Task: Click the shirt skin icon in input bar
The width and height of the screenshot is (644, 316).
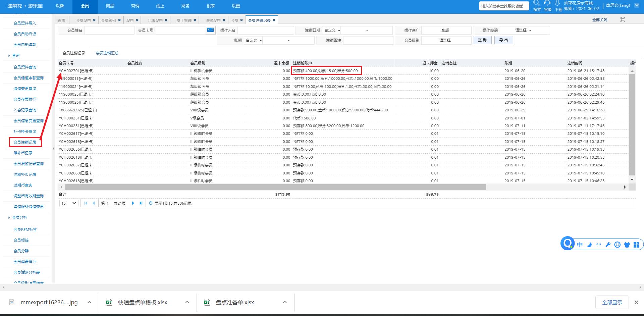Action: pos(627,245)
